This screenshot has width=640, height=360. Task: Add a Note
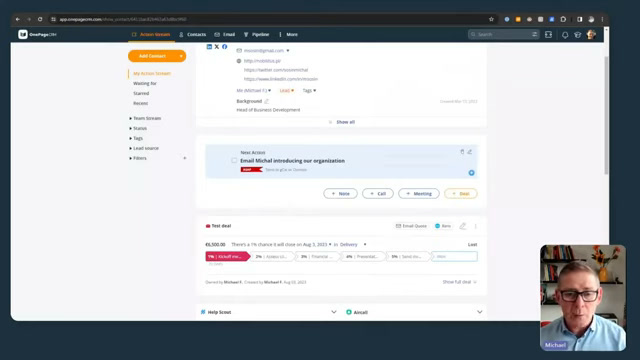click(x=340, y=193)
